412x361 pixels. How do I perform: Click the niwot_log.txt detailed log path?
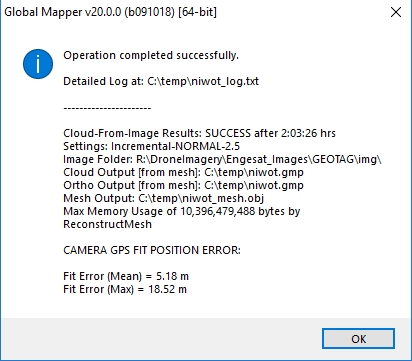click(x=203, y=81)
